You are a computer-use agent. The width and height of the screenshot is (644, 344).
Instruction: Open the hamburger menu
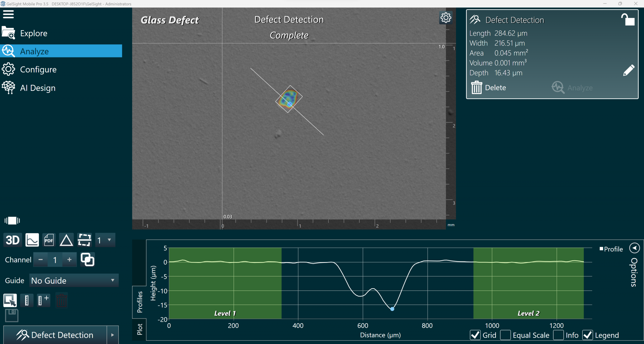8,14
